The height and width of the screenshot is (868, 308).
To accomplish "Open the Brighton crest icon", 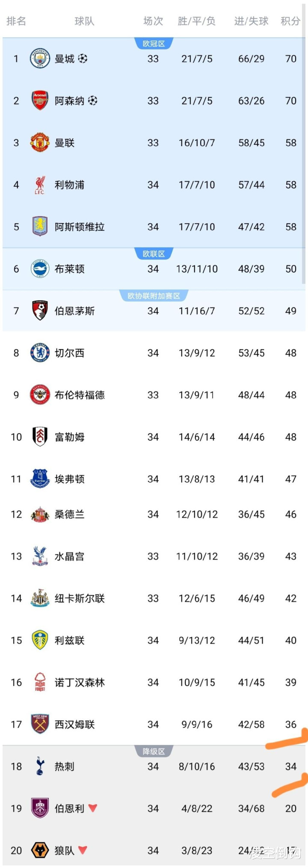I will coord(40,268).
